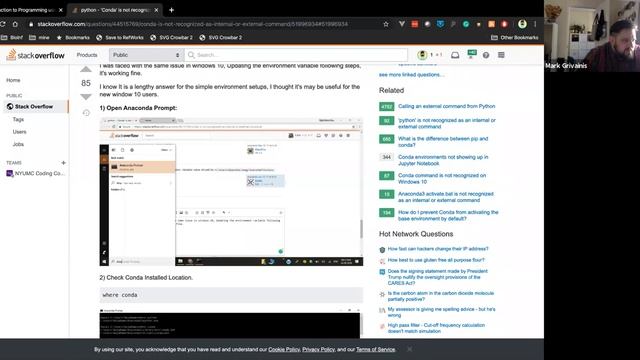Open the first SVG Crowbar 2 bookmark
640x360 pixels.
[171, 38]
